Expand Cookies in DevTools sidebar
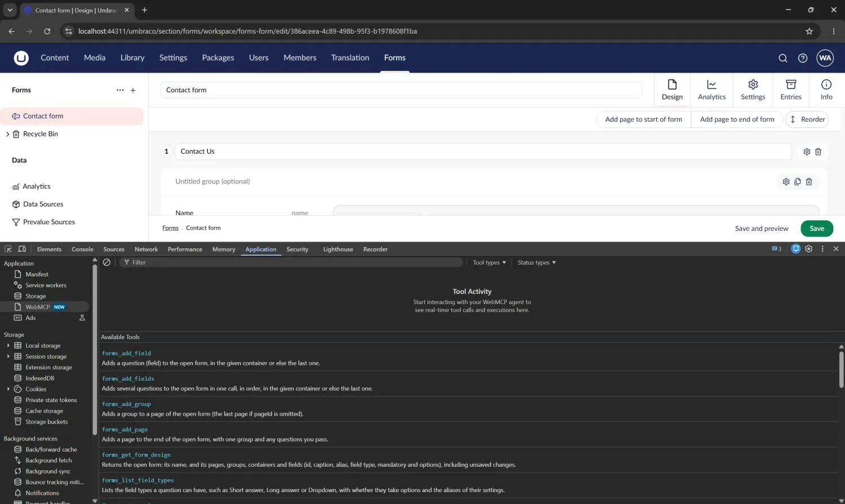Image resolution: width=845 pixels, height=504 pixels. click(8, 389)
